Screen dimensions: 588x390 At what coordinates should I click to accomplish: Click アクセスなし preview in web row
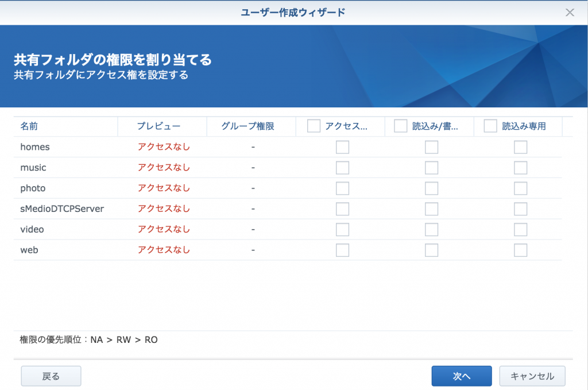[164, 250]
